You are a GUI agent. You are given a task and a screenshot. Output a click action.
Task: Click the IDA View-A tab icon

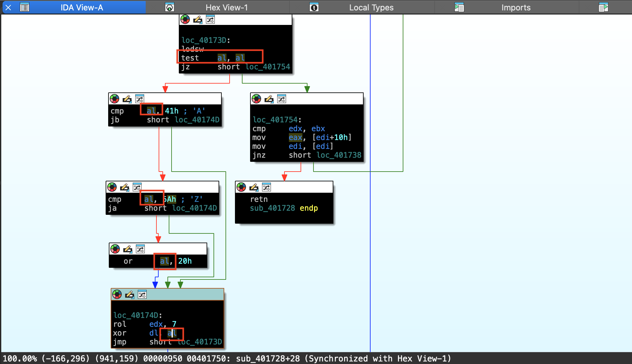(x=25, y=7)
